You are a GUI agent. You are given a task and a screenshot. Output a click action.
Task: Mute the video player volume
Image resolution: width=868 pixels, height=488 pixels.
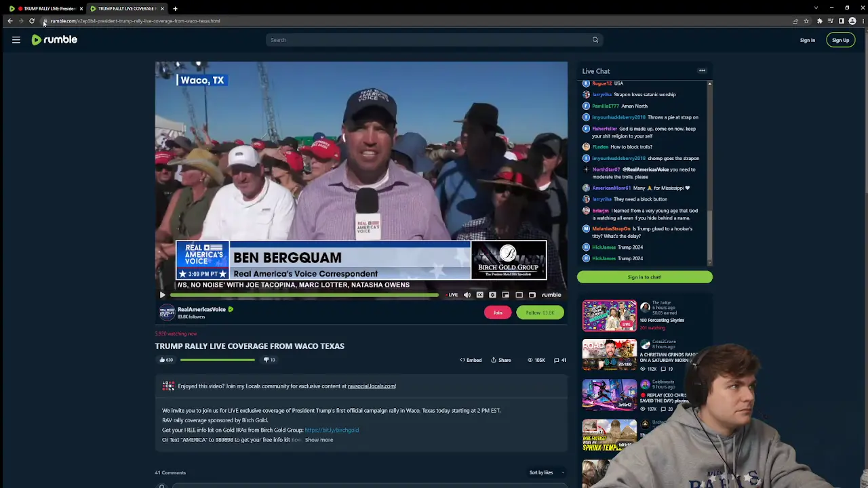click(x=467, y=294)
